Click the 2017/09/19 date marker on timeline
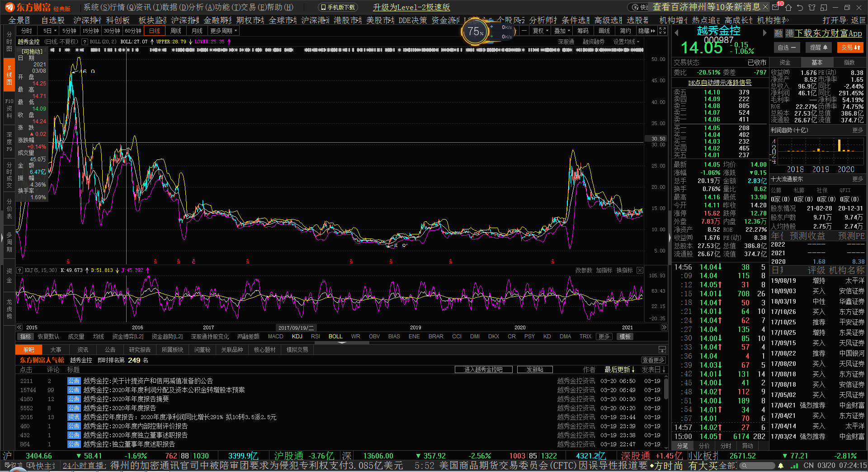The image size is (868, 472). point(296,327)
